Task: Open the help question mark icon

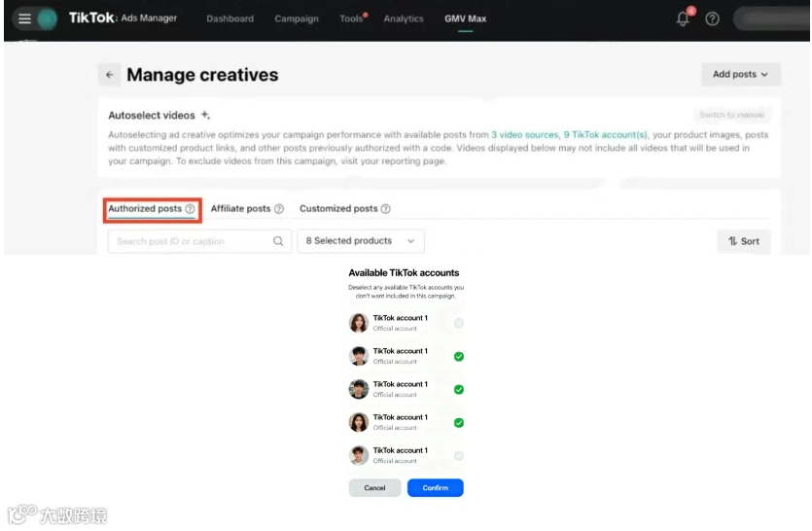Action: (712, 19)
